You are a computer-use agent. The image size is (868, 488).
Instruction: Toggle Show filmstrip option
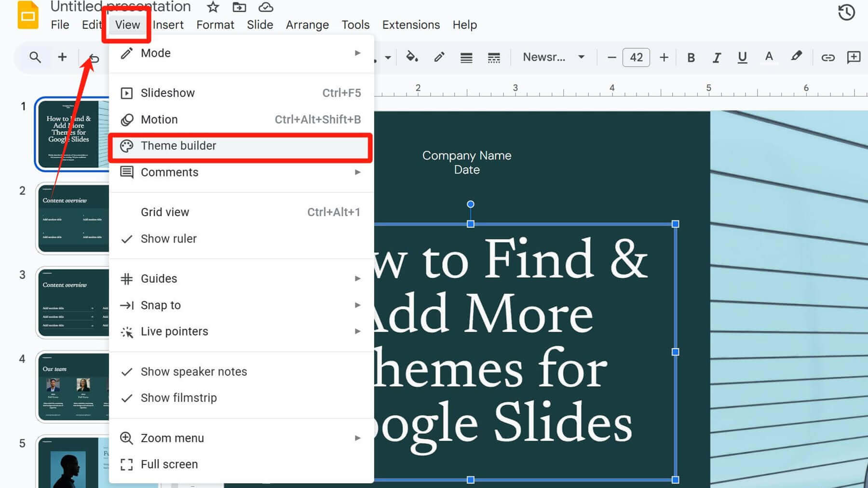point(241,398)
